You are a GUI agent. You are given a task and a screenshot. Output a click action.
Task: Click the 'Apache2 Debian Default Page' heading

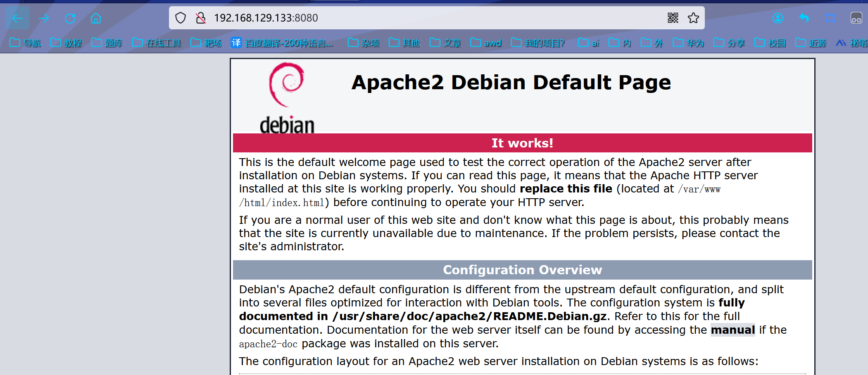(511, 82)
